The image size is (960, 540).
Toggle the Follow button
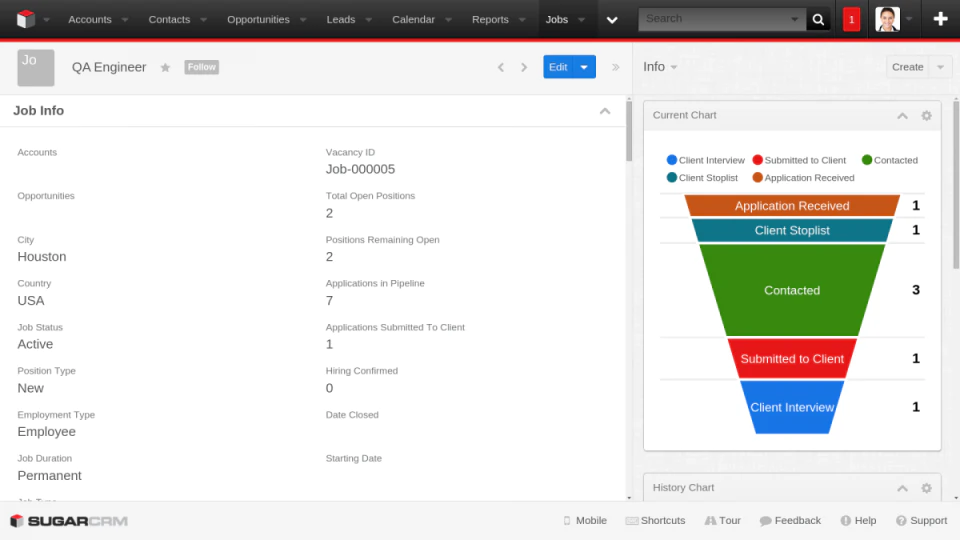coord(201,67)
